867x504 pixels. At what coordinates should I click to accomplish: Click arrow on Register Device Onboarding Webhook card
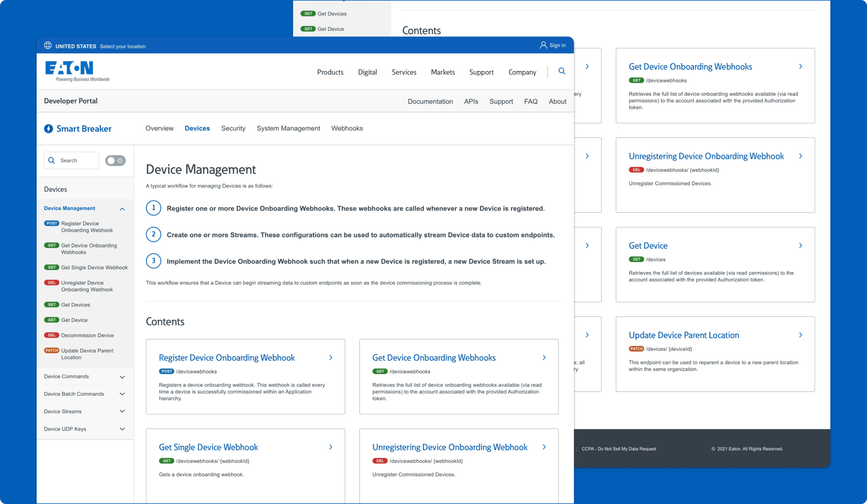pyautogui.click(x=331, y=357)
